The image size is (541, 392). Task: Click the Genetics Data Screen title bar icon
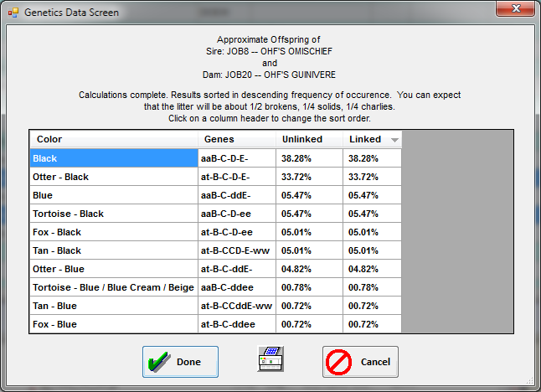tap(13, 13)
